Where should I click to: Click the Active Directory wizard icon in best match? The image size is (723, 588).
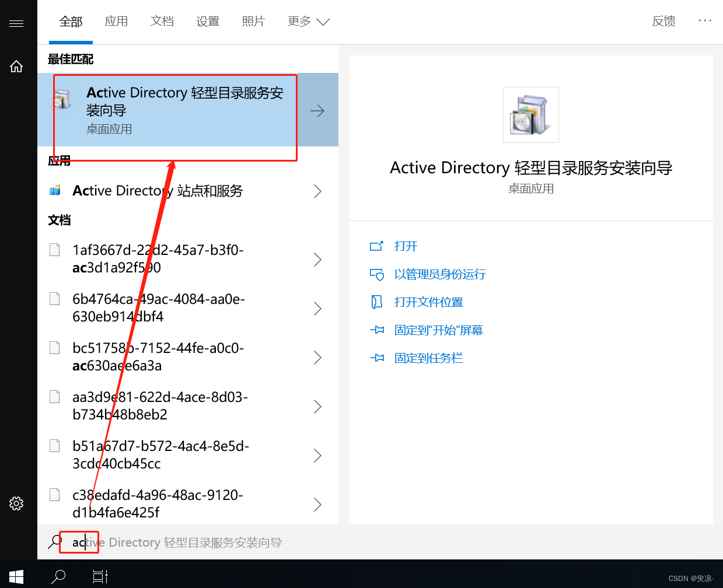pos(62,99)
